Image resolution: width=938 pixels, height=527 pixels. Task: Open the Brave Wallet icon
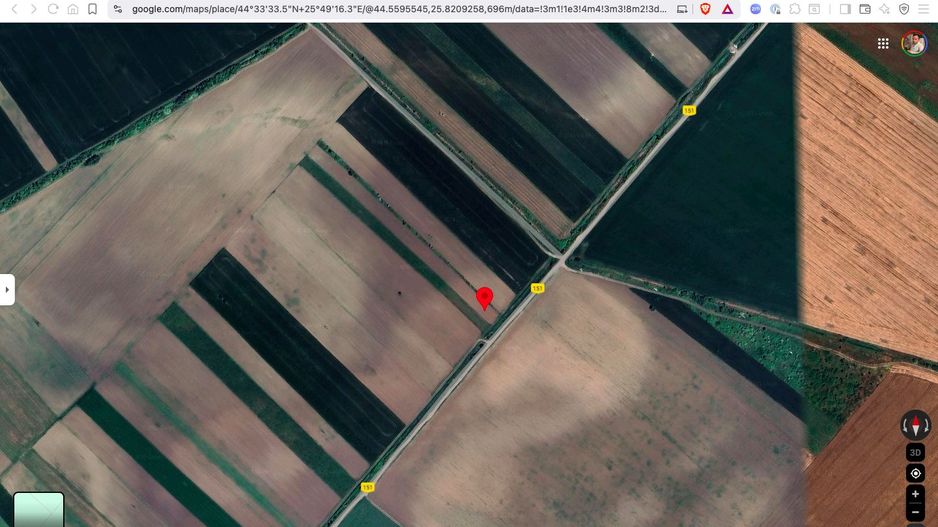pyautogui.click(x=864, y=9)
